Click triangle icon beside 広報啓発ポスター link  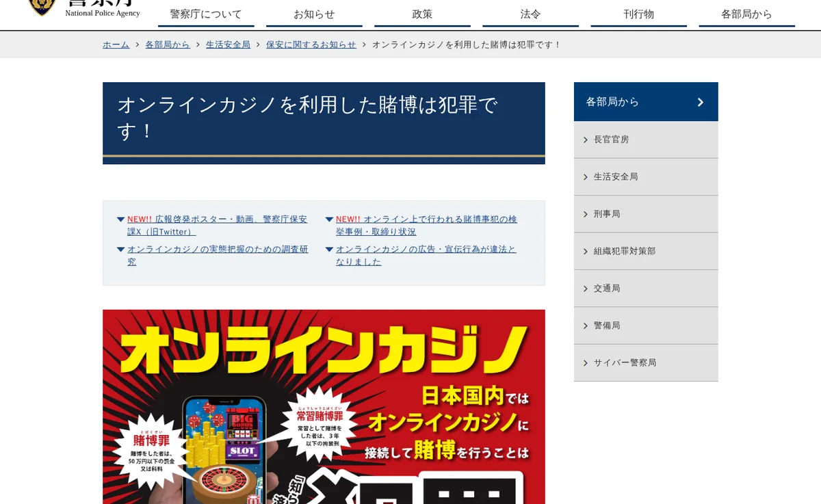point(120,220)
